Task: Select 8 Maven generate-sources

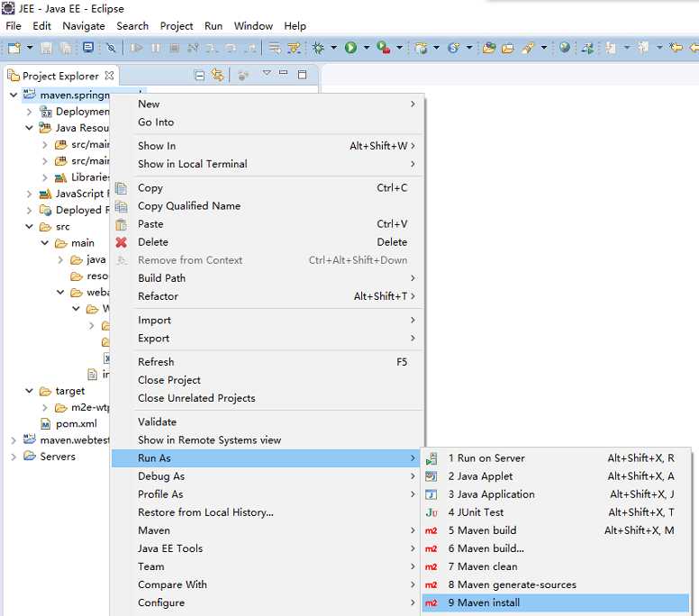Action: [556, 584]
